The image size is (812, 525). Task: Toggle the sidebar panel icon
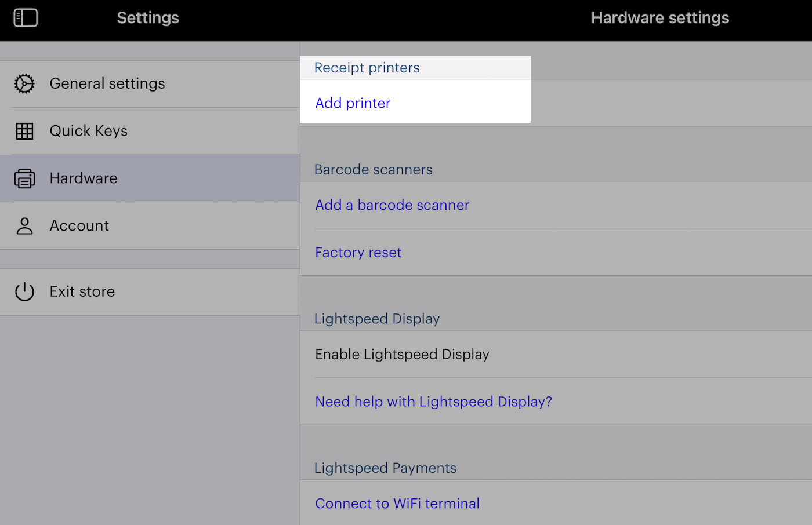[x=26, y=18]
